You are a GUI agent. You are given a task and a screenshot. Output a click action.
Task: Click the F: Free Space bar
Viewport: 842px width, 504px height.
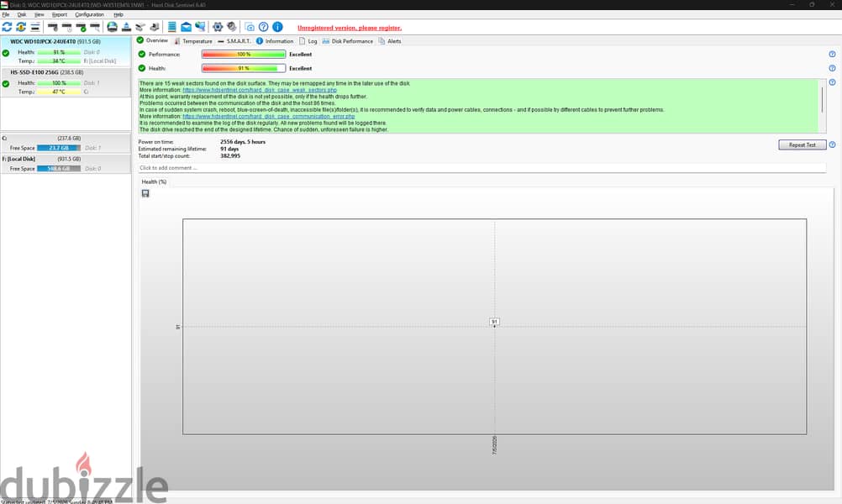(x=59, y=169)
